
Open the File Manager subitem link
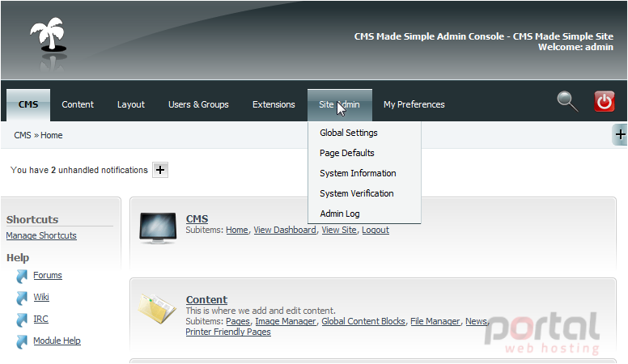(435, 321)
